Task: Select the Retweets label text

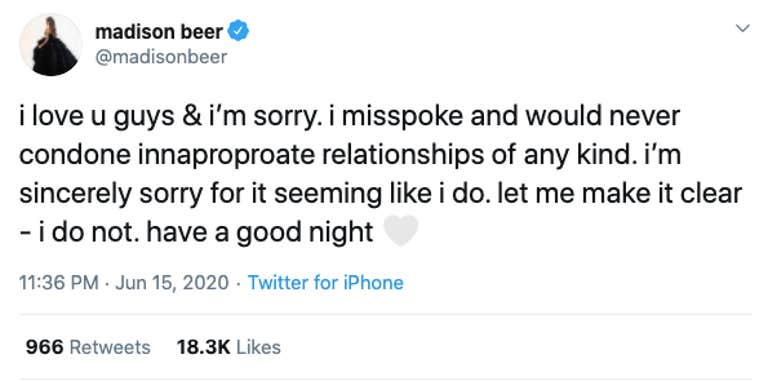Action: [110, 347]
